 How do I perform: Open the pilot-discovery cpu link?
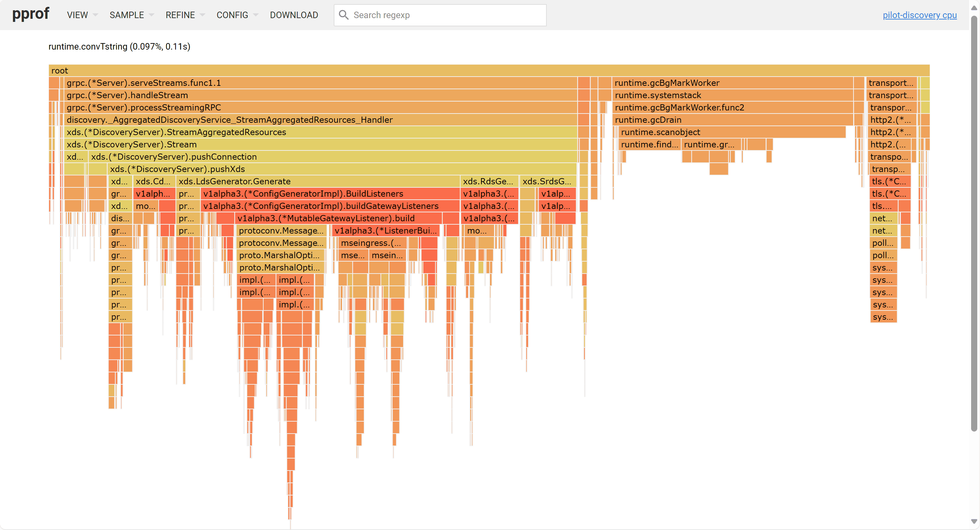click(920, 15)
